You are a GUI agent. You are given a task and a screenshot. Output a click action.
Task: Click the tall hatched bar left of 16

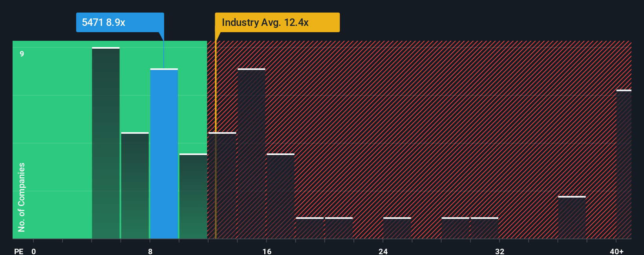click(x=251, y=153)
